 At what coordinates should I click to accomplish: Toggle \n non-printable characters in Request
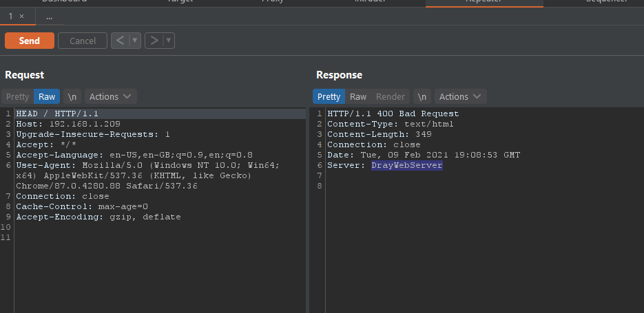tap(72, 96)
